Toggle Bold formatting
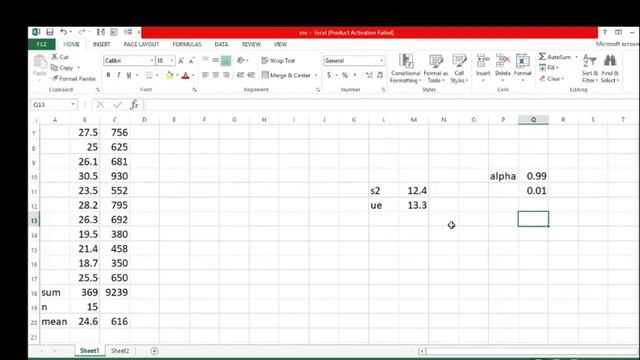Screen dimensions: 640x360 tap(108, 75)
